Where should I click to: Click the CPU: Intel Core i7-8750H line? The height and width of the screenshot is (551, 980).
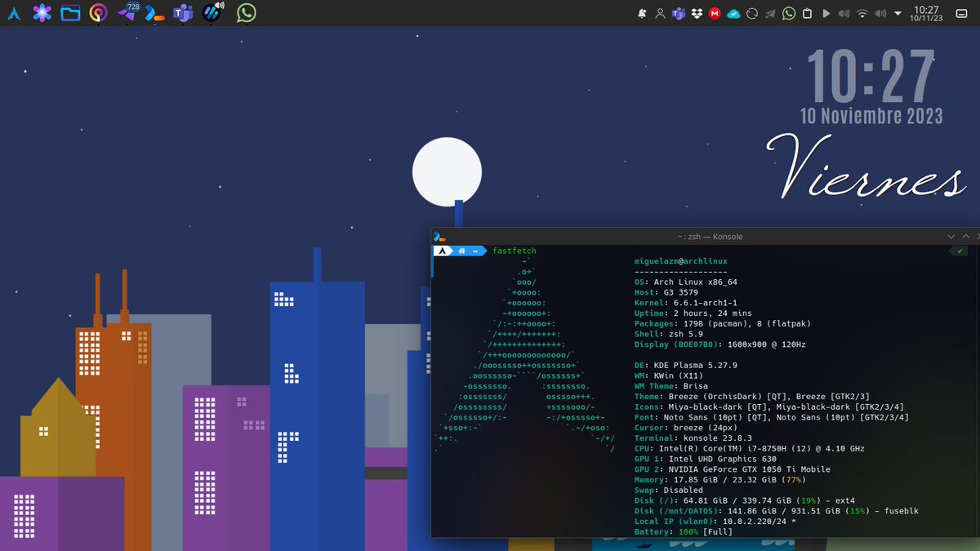point(749,448)
